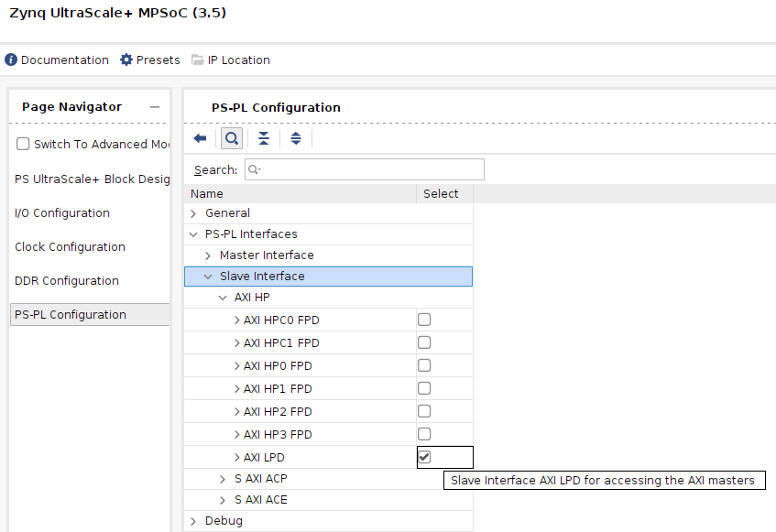Enable the AXI HPC0 FPD checkbox
This screenshot has width=776, height=532.
(x=424, y=320)
